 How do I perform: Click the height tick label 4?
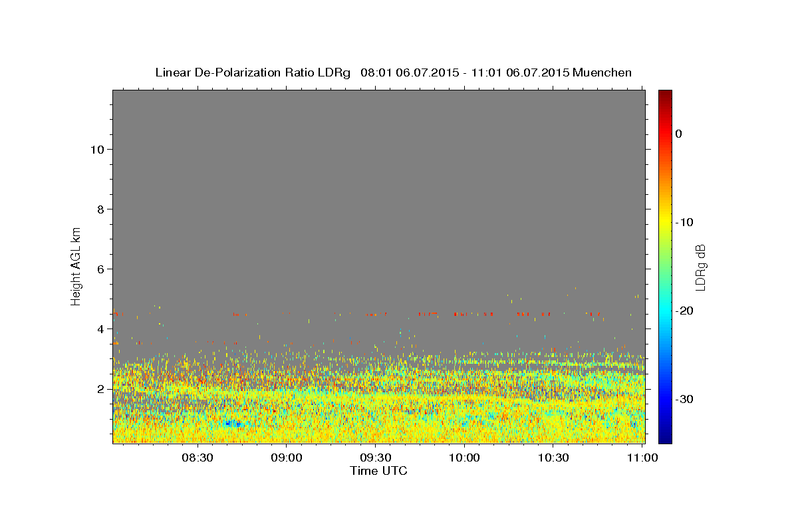[101, 329]
